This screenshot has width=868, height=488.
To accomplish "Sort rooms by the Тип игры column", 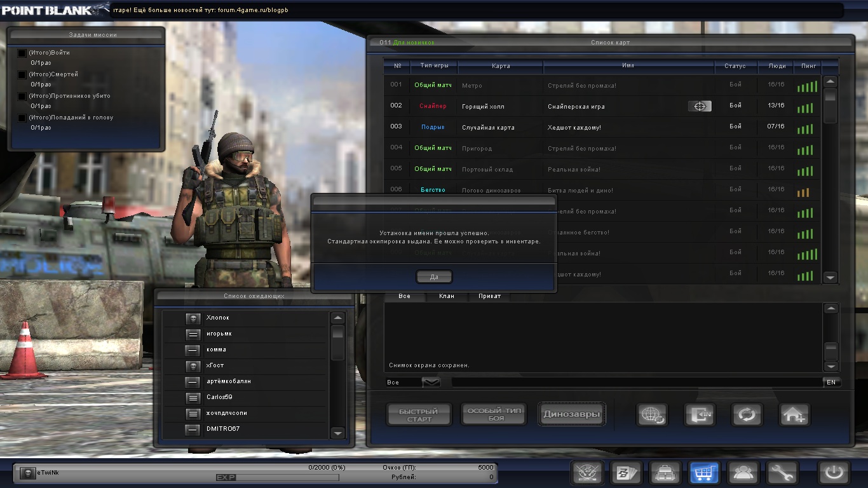I will (435, 66).
